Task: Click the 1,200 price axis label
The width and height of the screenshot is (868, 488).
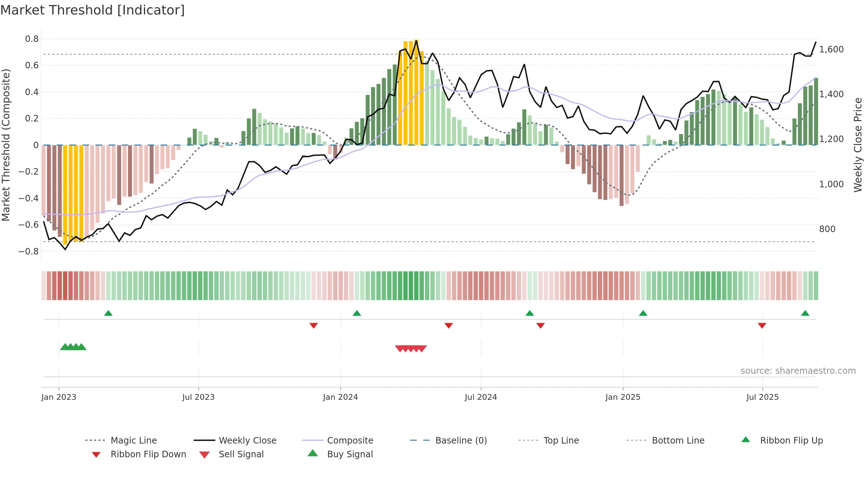Action: point(831,139)
